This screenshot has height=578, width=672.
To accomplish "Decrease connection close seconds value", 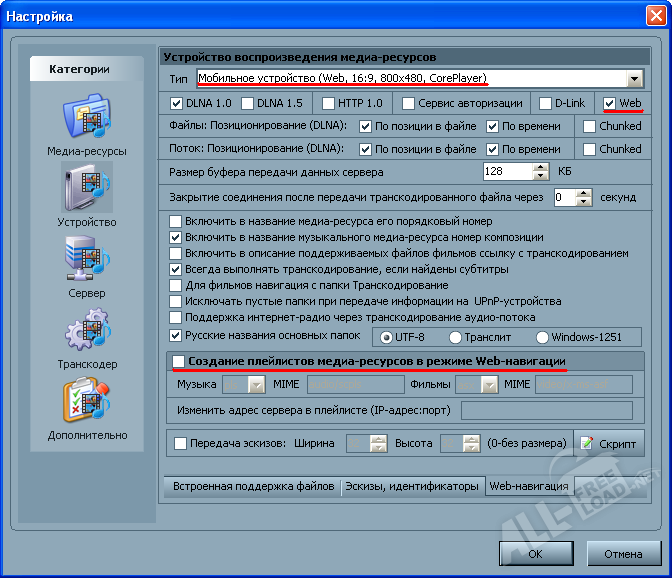I will pos(585,203).
